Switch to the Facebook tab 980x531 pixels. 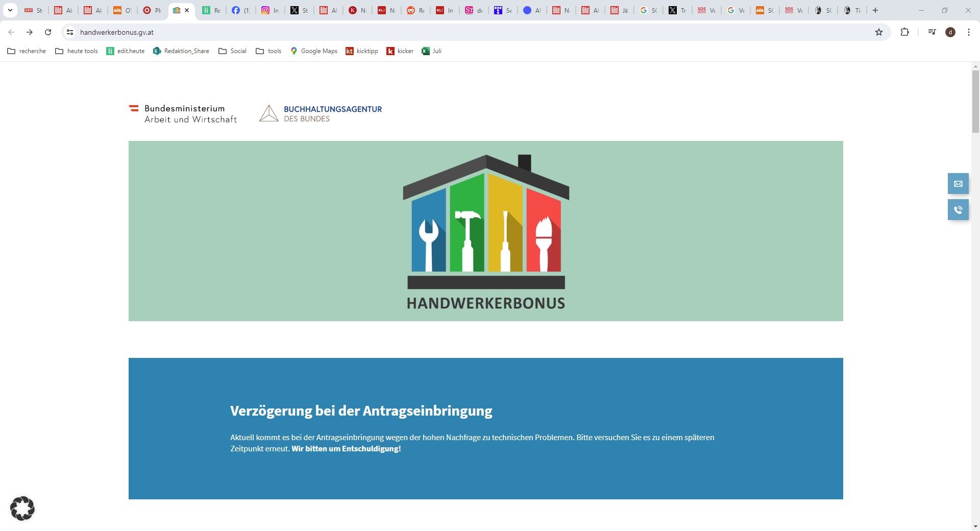tap(240, 10)
